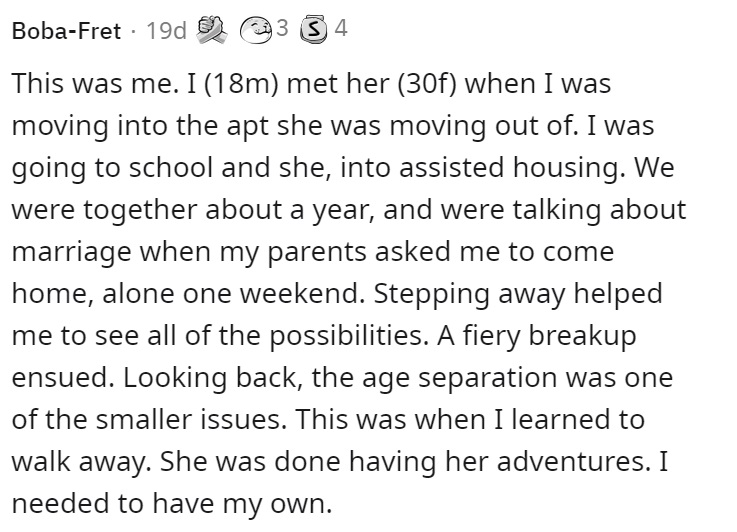Open the Boba-Fret user profile
737x532 pixels.
pos(66,31)
